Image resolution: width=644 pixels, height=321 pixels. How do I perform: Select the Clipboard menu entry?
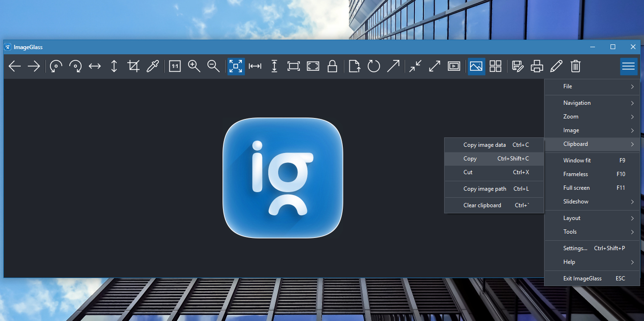(x=592, y=144)
